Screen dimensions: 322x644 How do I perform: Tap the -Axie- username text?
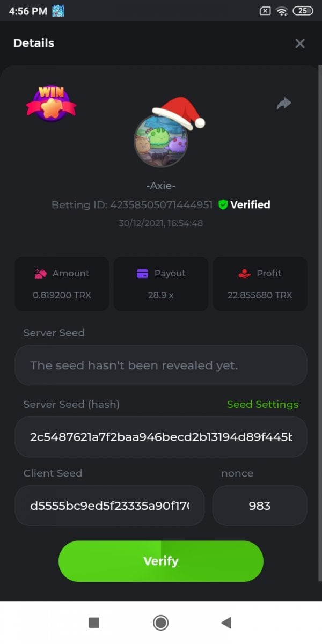[161, 186]
